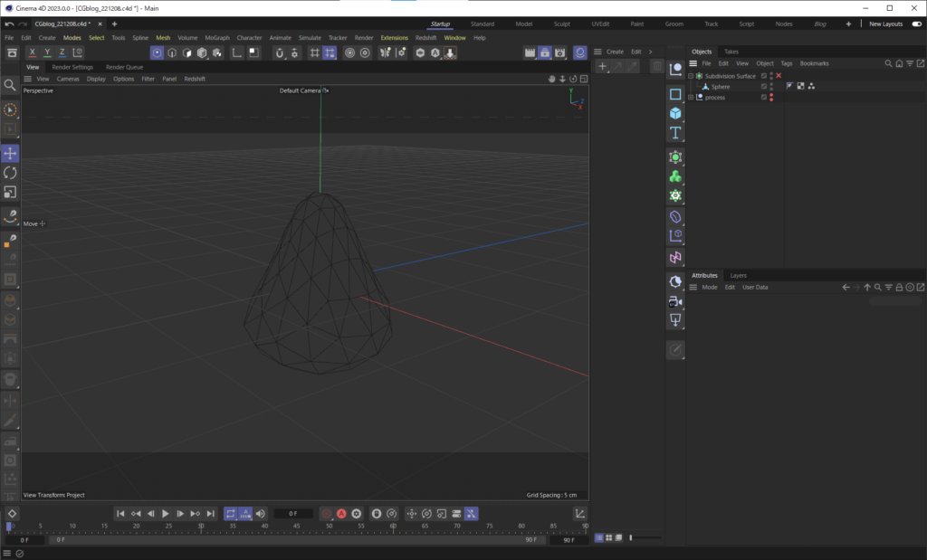The width and height of the screenshot is (927, 560).
Task: Expand the process object hierarchy
Action: (x=690, y=97)
